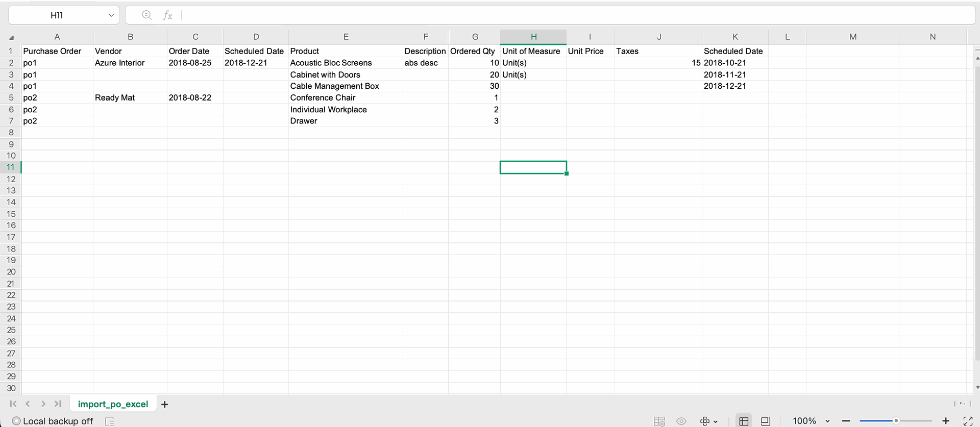The image size is (980, 427).
Task: Click the table settings icon in status bar
Action: [659, 421]
